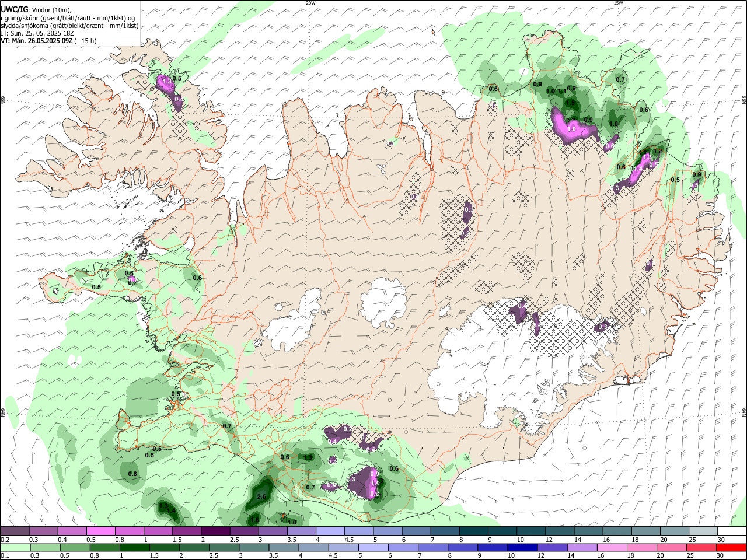The height and width of the screenshot is (560, 747).
Task: Click the '1.5' rain value in the northeast
Action: (571, 103)
